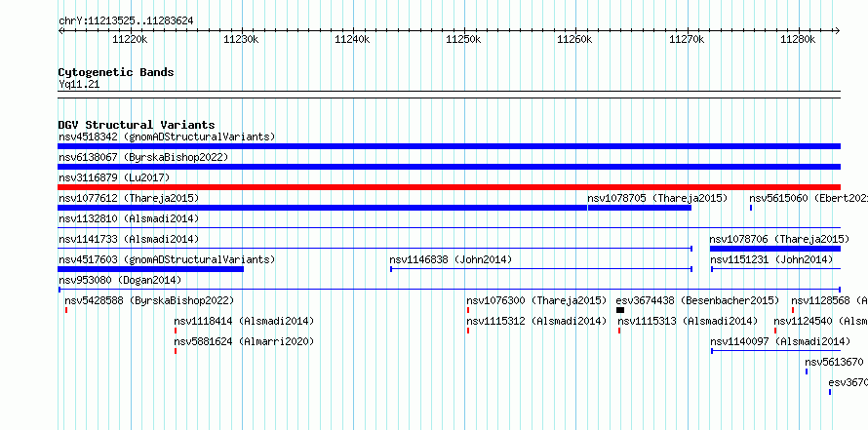Select the nsv5428588 (ByrskaBishop2022) label
868x430 pixels.
coord(149,300)
